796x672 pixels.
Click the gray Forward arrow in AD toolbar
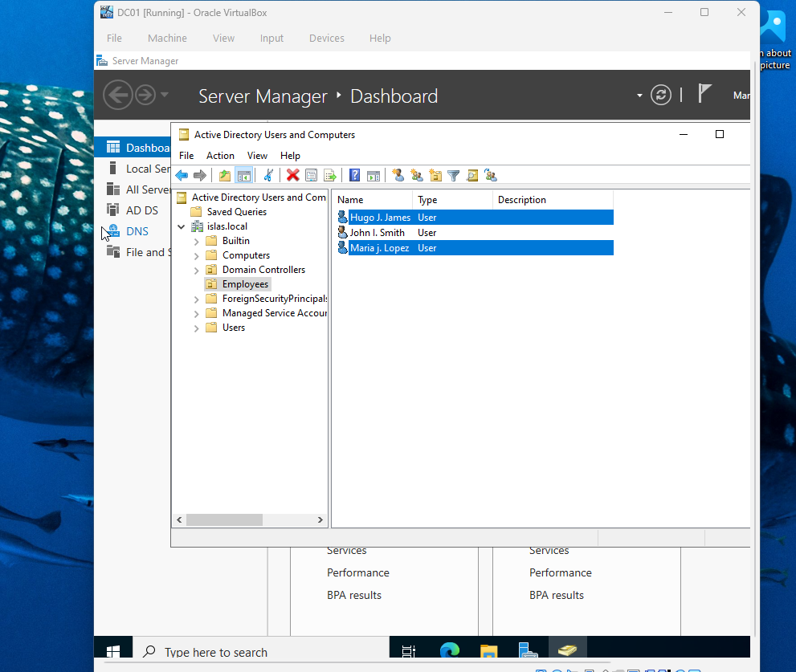coord(200,176)
